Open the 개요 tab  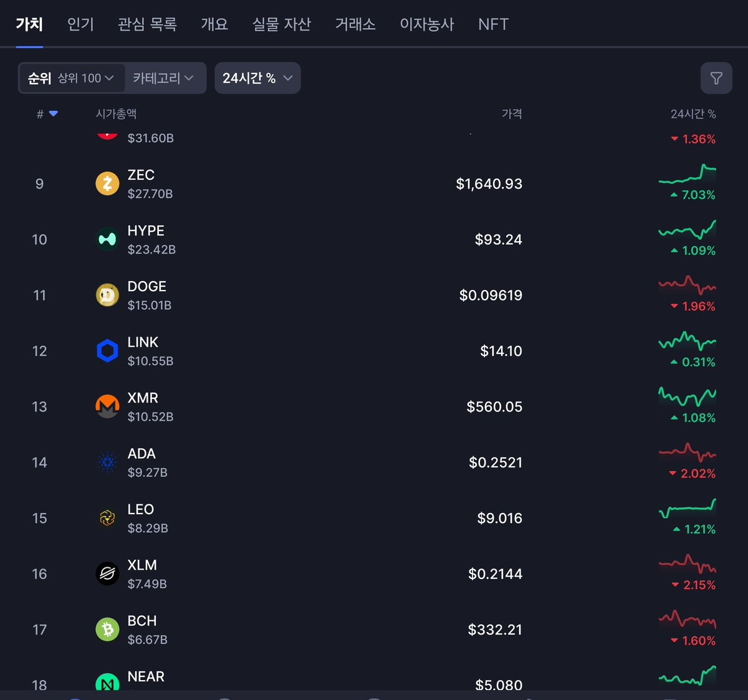(214, 24)
